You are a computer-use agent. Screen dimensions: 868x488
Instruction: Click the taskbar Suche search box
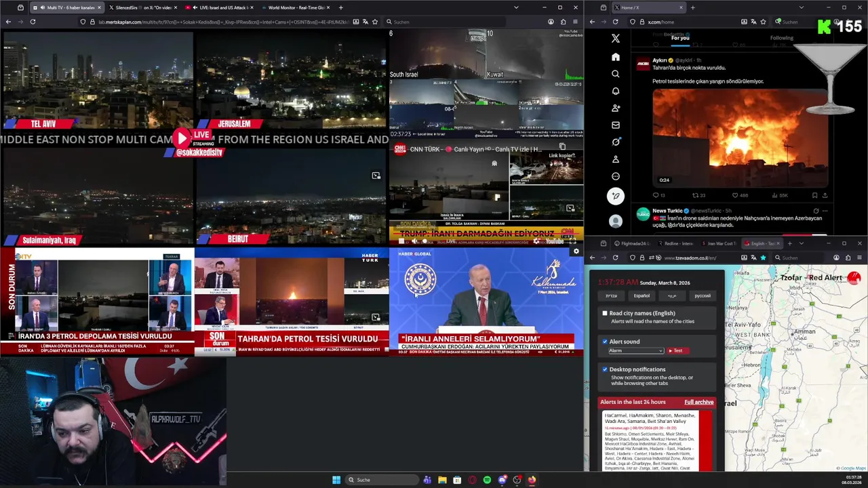point(382,480)
